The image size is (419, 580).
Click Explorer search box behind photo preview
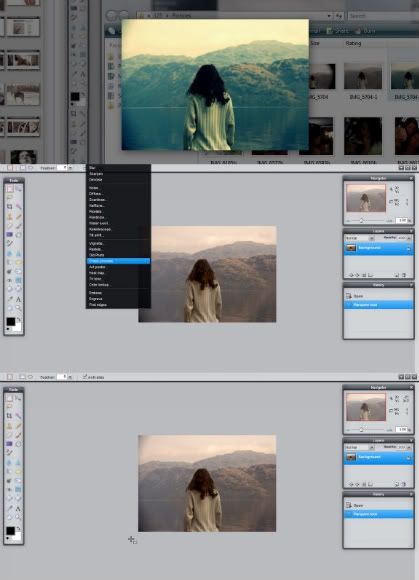[x=383, y=16]
